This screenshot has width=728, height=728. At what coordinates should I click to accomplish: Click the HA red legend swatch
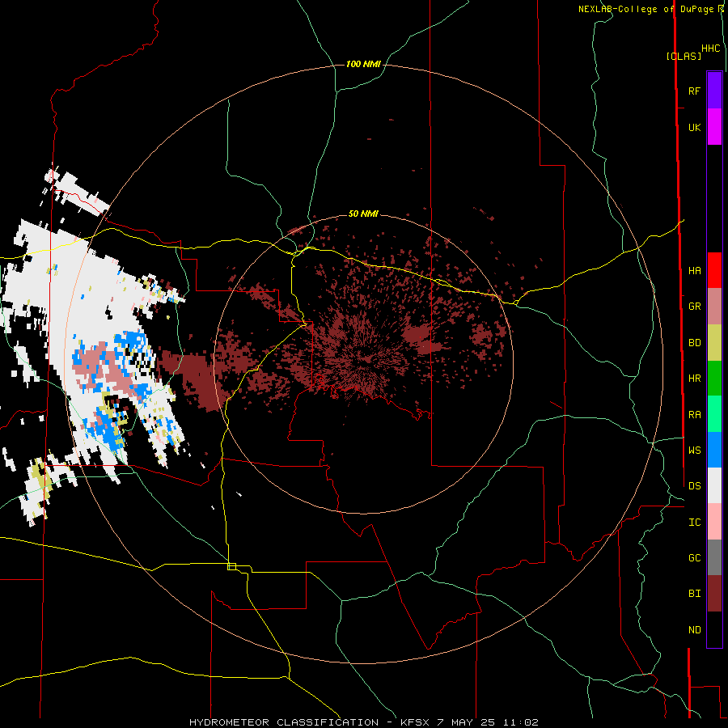click(714, 270)
